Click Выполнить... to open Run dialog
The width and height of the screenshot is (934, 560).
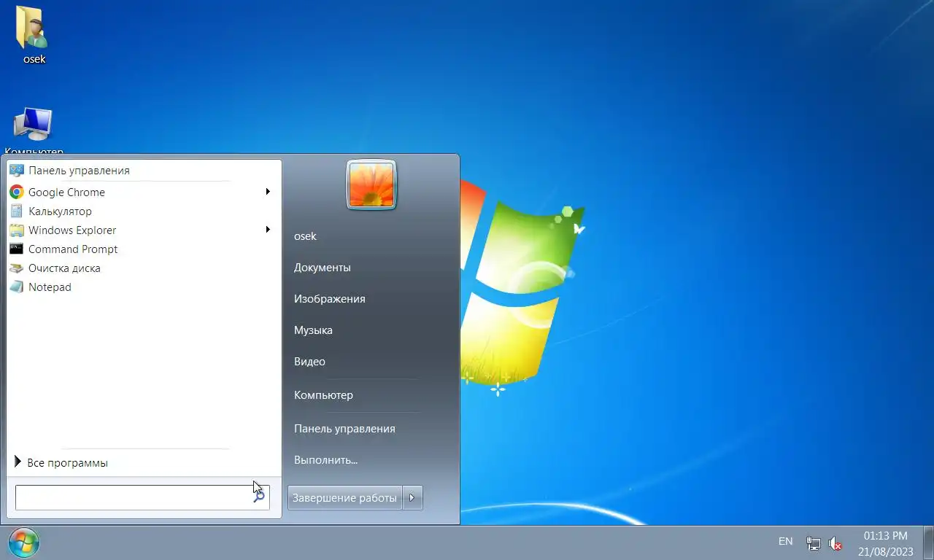tap(325, 460)
